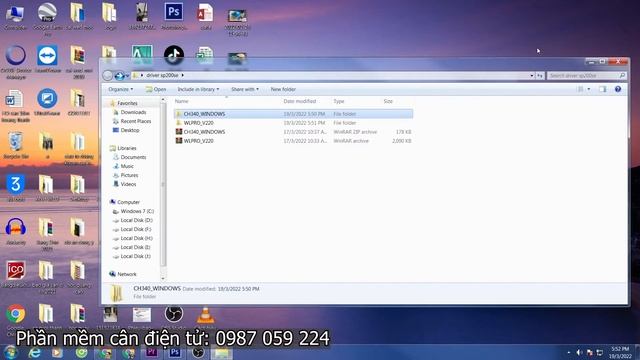Open Explorer help question mark icon

[618, 89]
